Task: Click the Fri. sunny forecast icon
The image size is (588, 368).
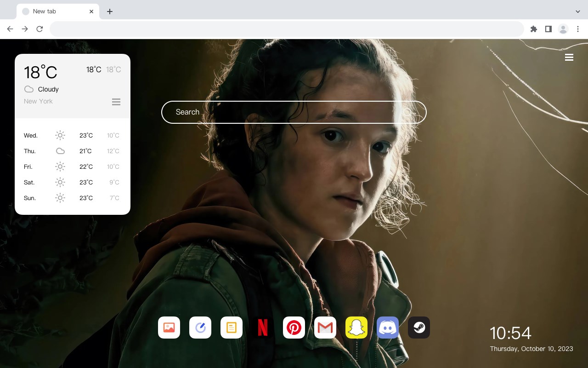Action: (x=60, y=167)
